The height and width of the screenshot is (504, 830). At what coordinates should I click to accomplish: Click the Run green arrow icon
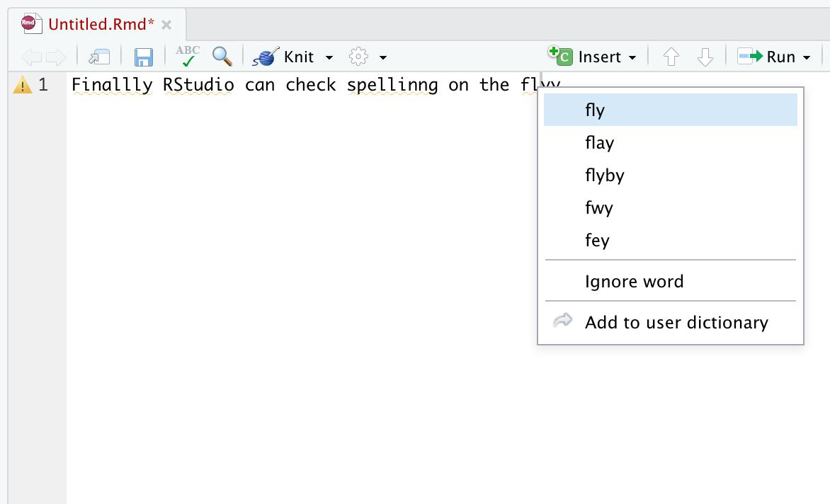(750, 56)
